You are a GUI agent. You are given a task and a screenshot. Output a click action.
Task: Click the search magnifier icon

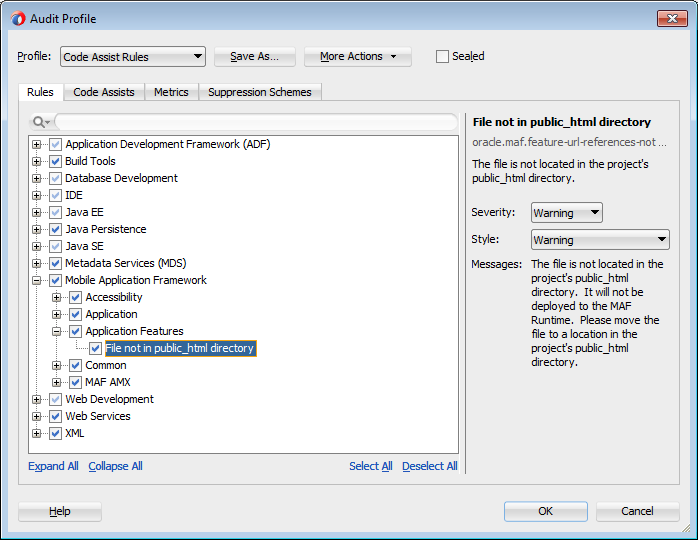pos(39,122)
